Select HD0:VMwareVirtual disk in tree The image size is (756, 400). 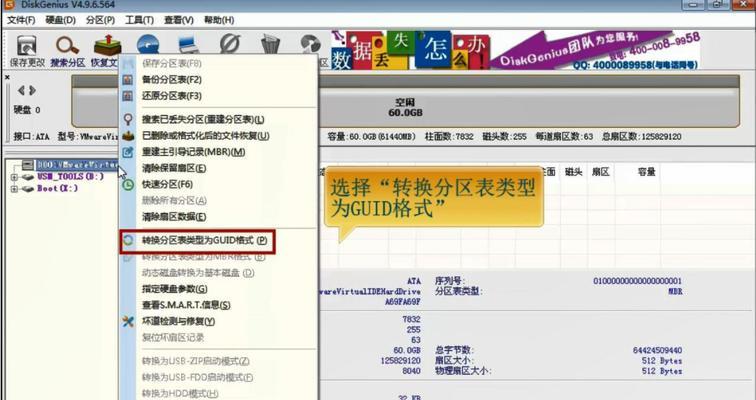point(77,165)
